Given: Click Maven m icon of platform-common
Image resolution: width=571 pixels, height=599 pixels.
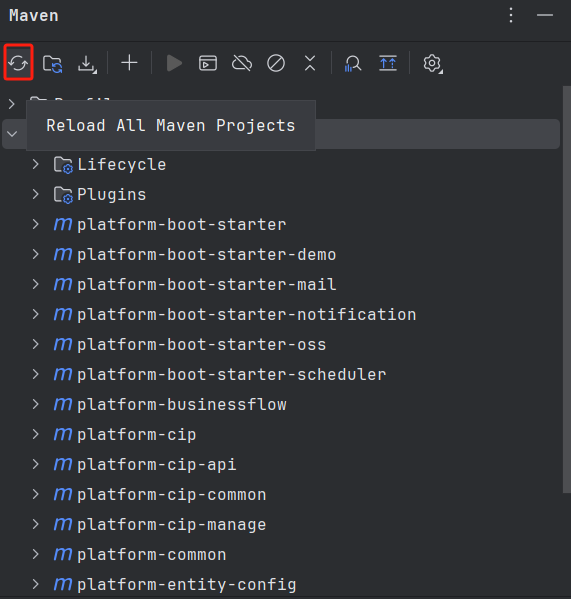Looking at the screenshot, I should click(63, 554).
